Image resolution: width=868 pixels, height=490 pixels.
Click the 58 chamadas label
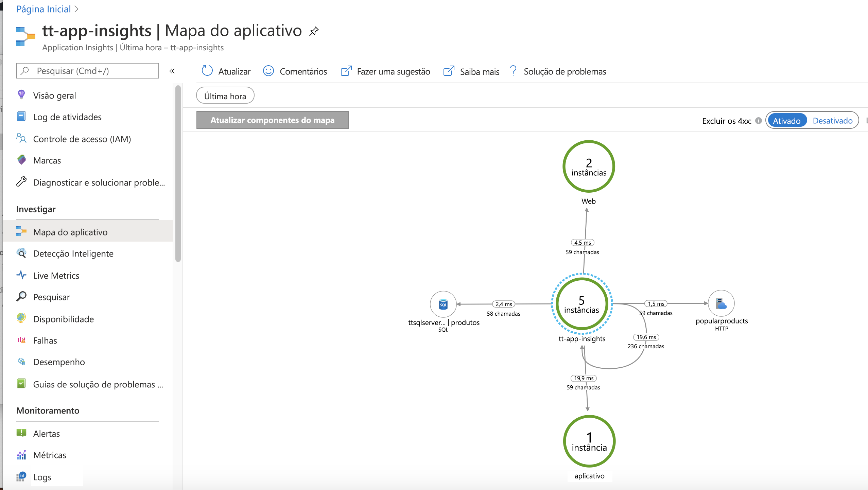(503, 314)
